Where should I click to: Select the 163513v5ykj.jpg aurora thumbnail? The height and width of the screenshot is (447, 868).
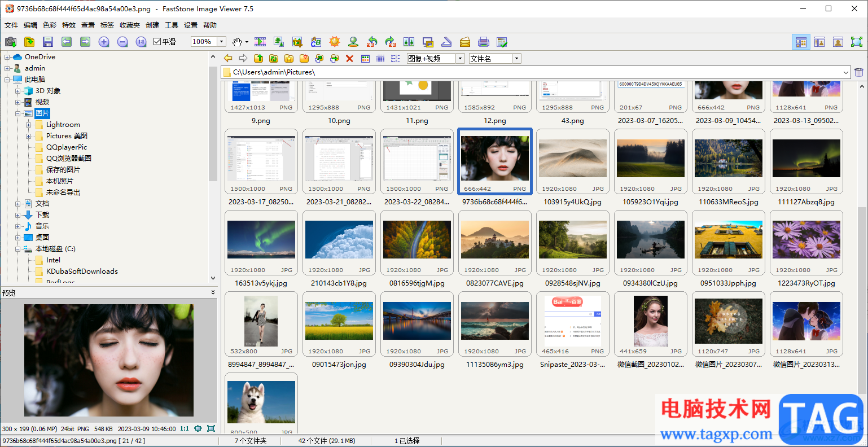tap(261, 239)
